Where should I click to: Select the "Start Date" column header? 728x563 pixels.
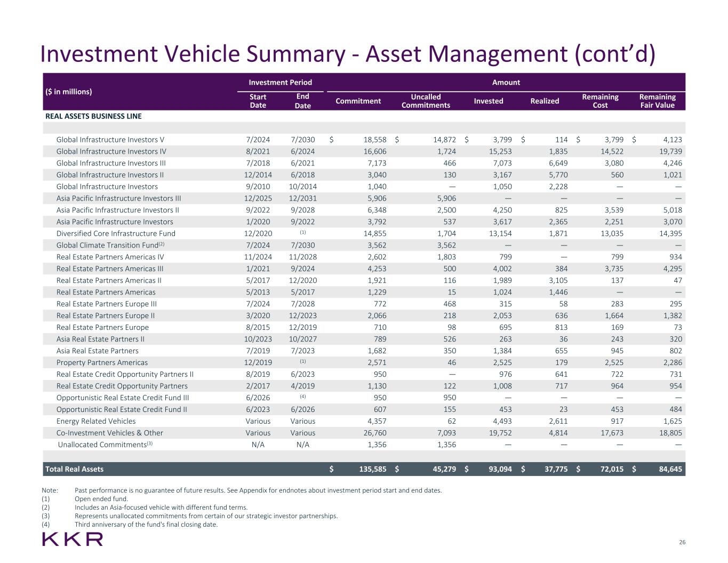click(258, 101)
